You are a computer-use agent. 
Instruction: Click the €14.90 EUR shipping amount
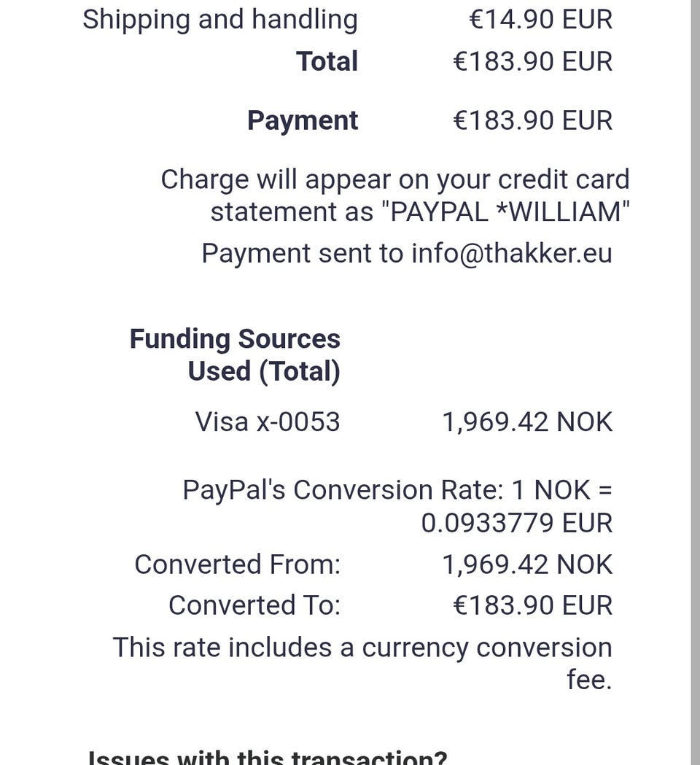[x=540, y=19]
